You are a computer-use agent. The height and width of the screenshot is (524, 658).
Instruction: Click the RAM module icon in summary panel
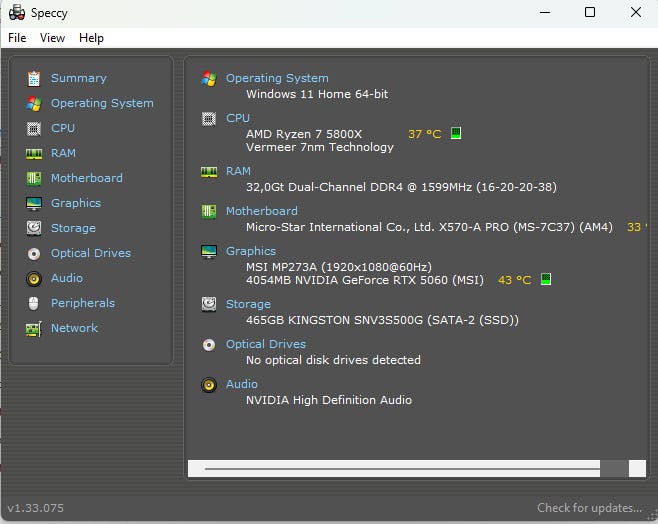pos(209,172)
